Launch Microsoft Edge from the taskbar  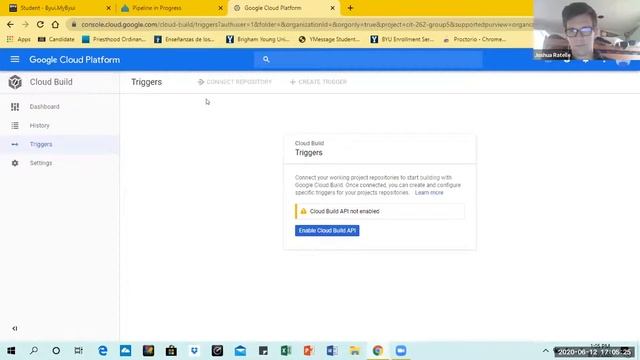(x=102, y=351)
